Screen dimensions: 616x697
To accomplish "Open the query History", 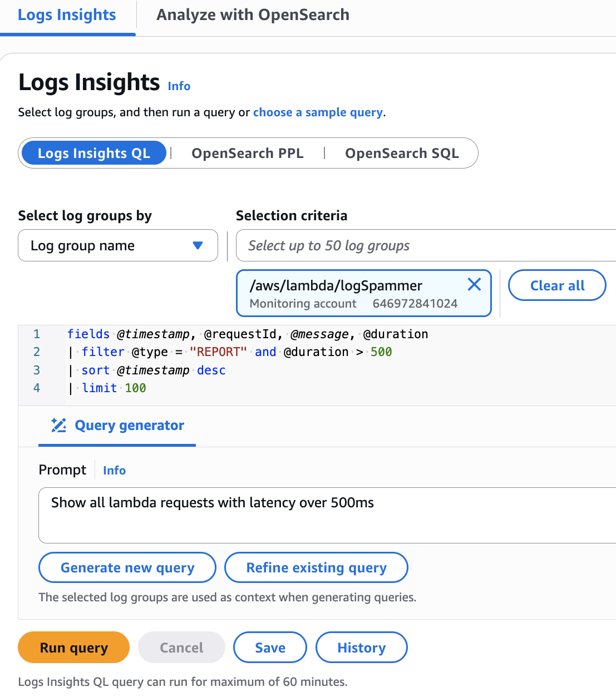I will 361,647.
